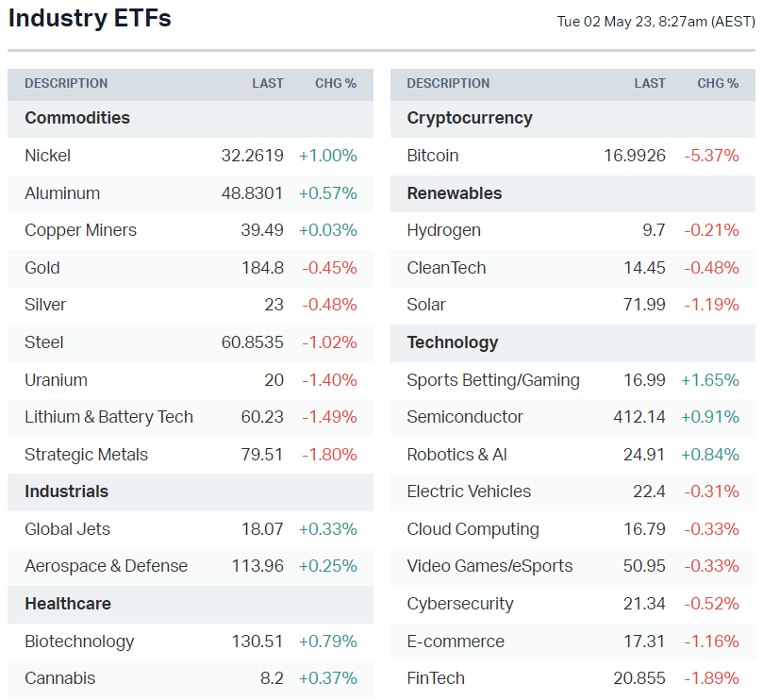Click left table DESCRIPTION column header
This screenshot has width=763, height=700.
[66, 83]
